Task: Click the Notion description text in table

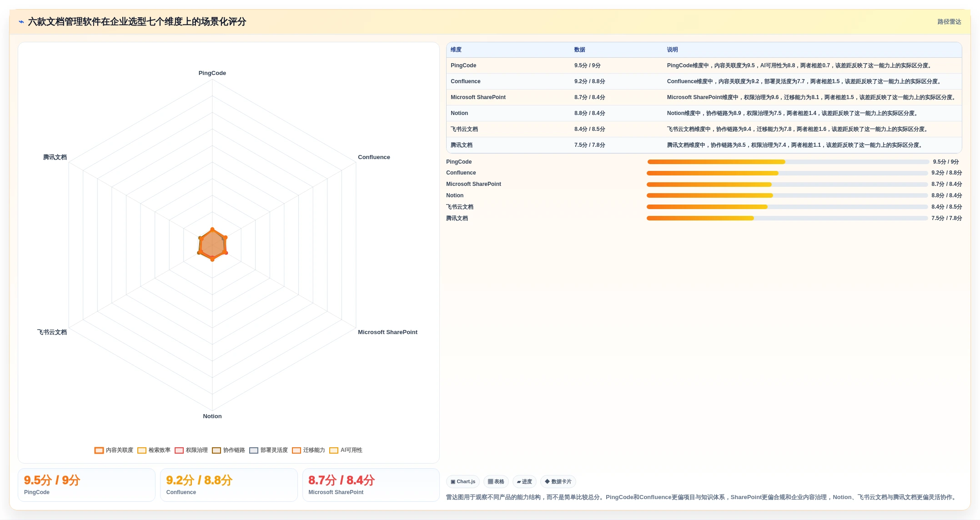Action: click(793, 113)
